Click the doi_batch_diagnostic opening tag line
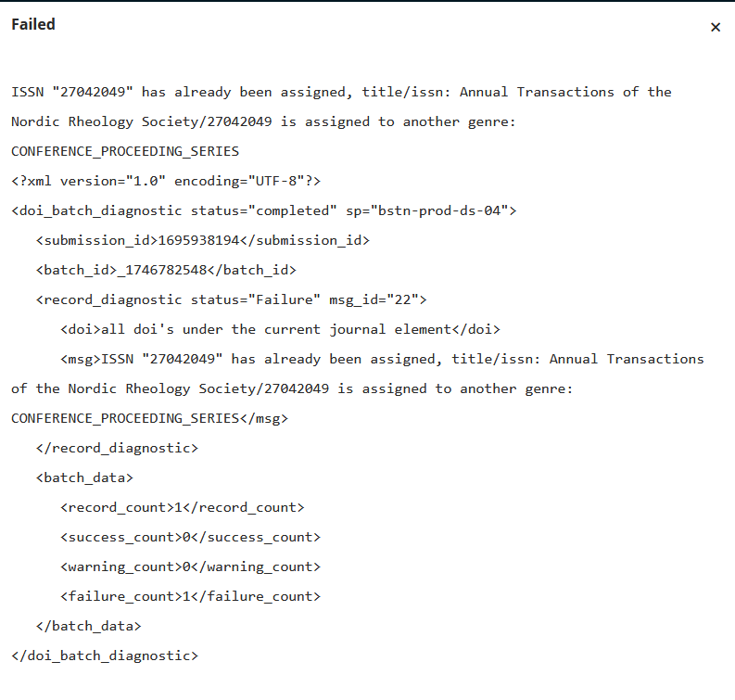Screen dimensions: 735x700 264,211
